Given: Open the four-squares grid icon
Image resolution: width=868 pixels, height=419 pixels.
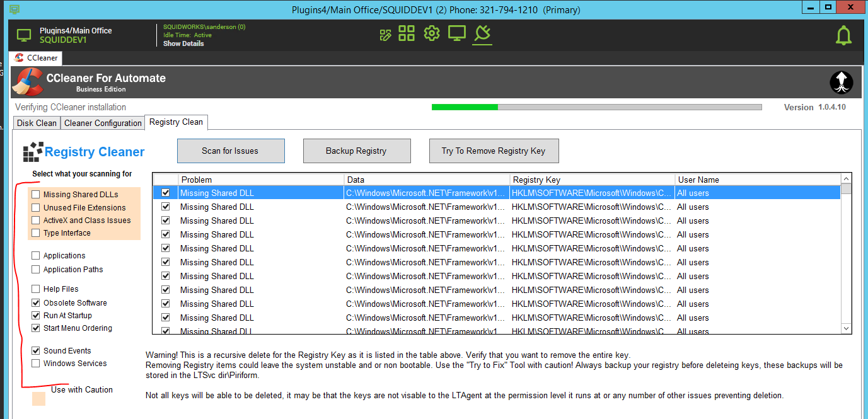Looking at the screenshot, I should [407, 33].
